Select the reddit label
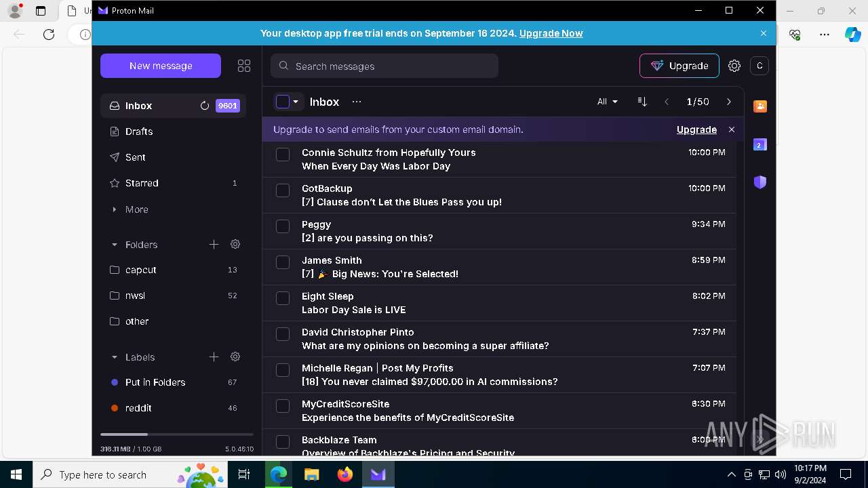 click(173, 408)
